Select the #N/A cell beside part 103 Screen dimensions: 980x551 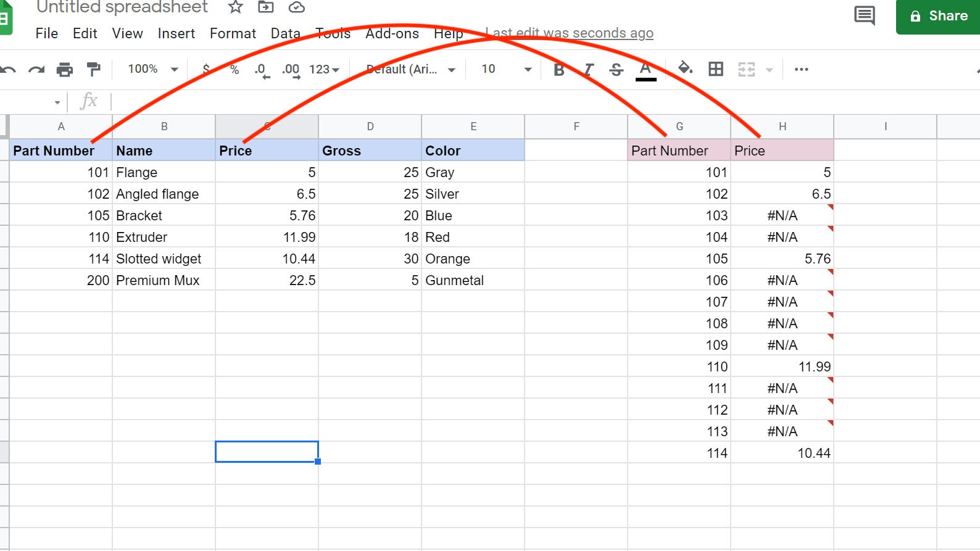pos(783,215)
